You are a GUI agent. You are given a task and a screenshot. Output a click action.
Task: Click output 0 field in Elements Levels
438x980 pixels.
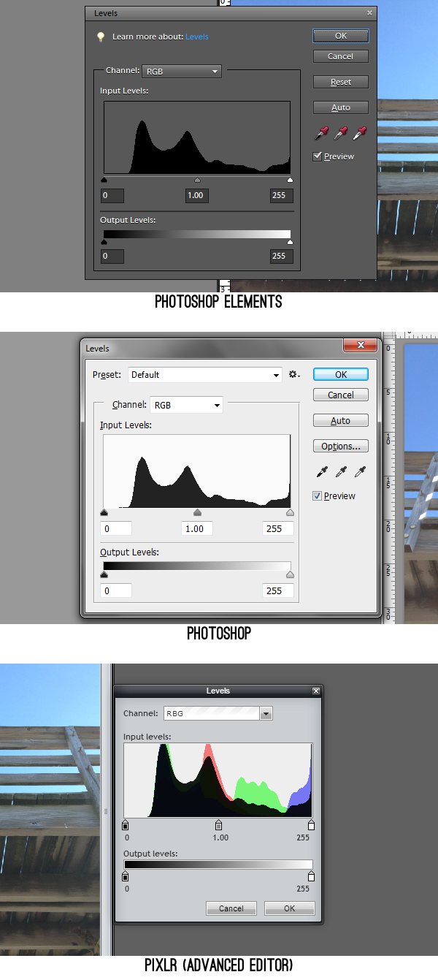tap(112, 257)
